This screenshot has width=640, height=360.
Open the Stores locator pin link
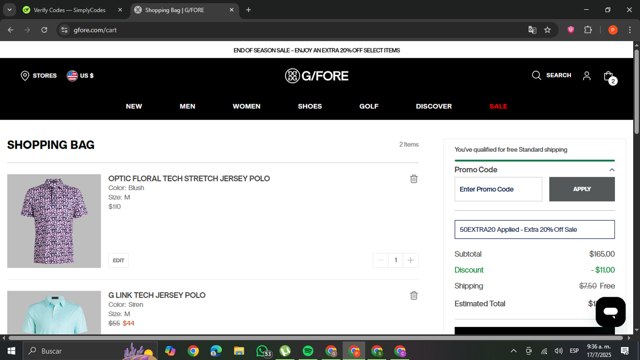[39, 76]
